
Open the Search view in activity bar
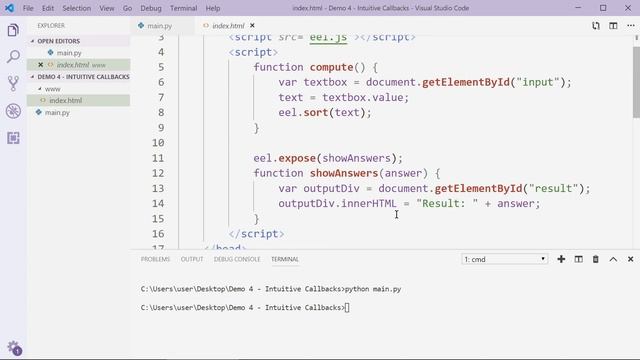coord(13,56)
